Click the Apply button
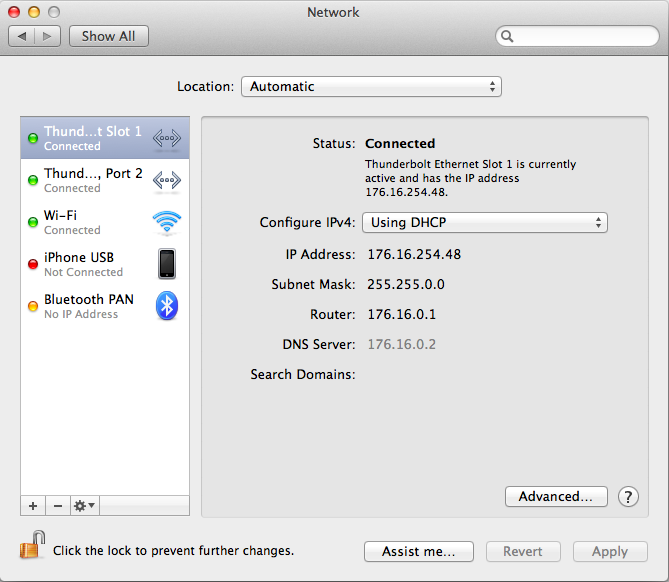Screen dimensions: 669x582 click(x=610, y=551)
